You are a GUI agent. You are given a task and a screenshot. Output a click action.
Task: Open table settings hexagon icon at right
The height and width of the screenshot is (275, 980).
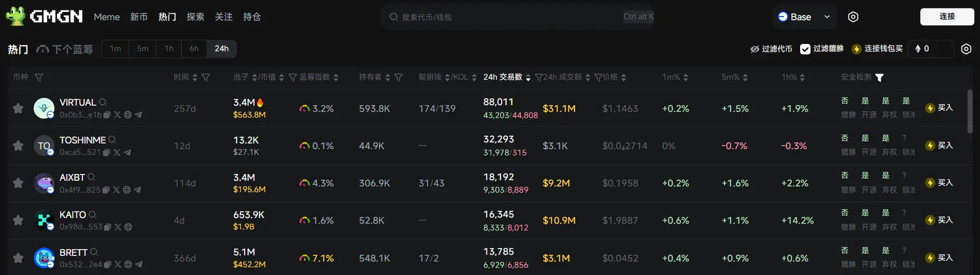tap(966, 49)
